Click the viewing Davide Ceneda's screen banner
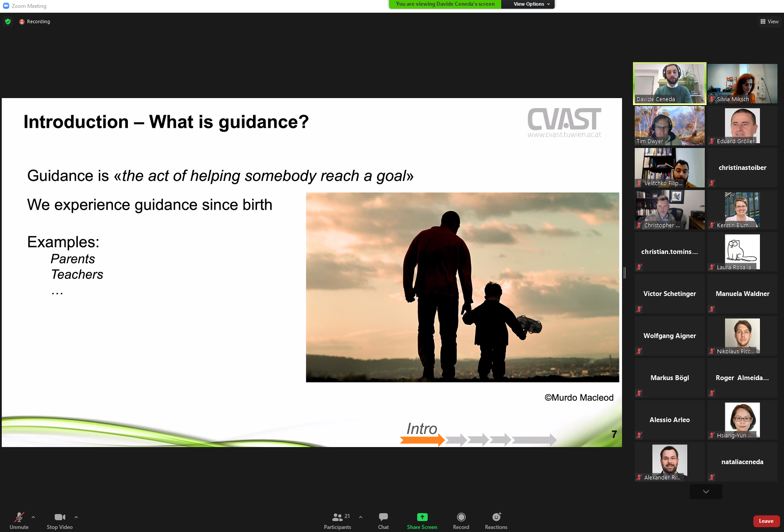 tap(445, 4)
